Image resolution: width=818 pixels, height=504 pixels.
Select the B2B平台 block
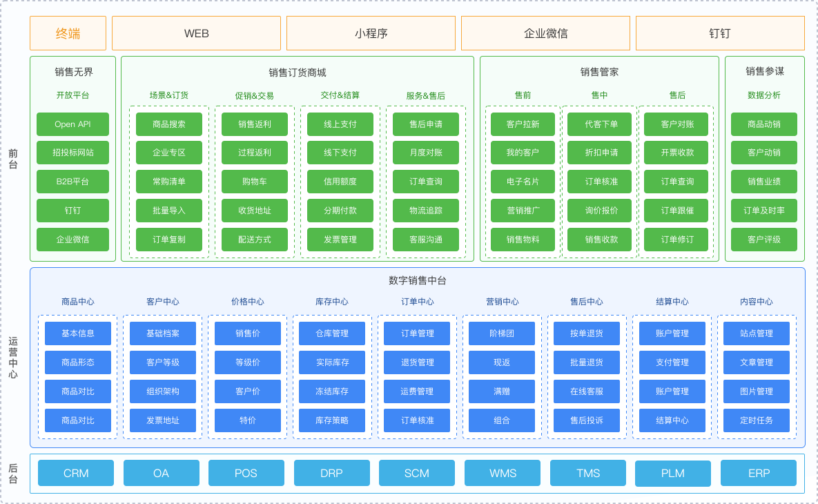(x=72, y=182)
